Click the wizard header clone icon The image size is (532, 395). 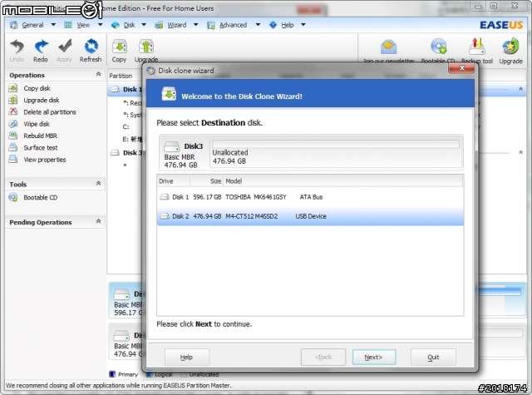pyautogui.click(x=169, y=94)
